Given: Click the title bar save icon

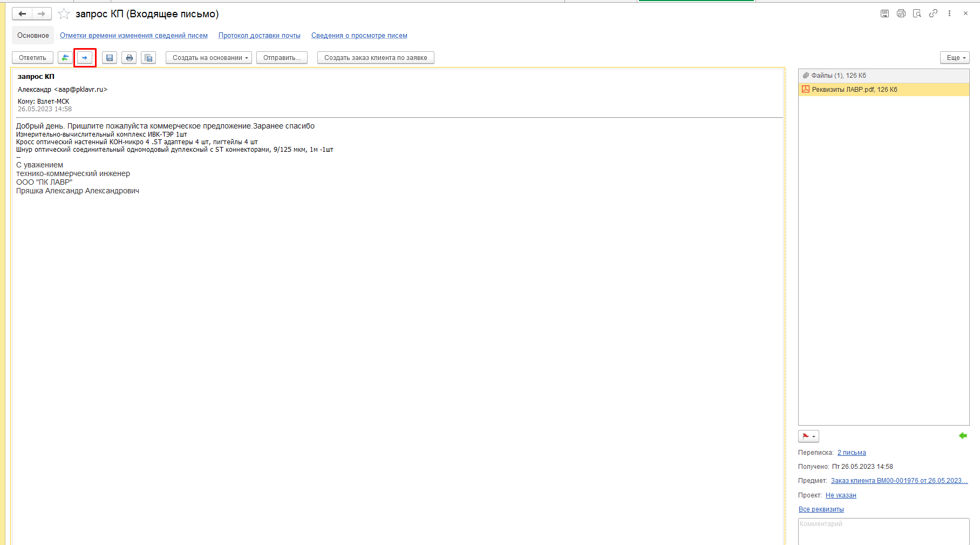Looking at the screenshot, I should (x=884, y=14).
